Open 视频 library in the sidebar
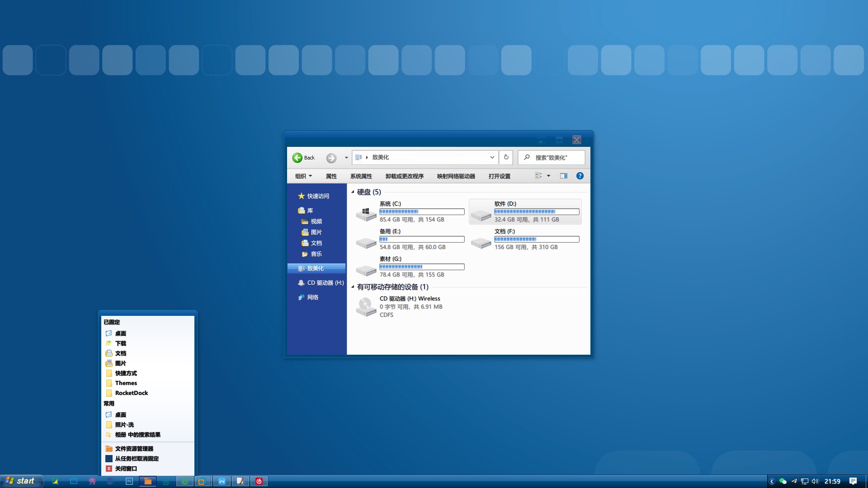 pos(312,221)
